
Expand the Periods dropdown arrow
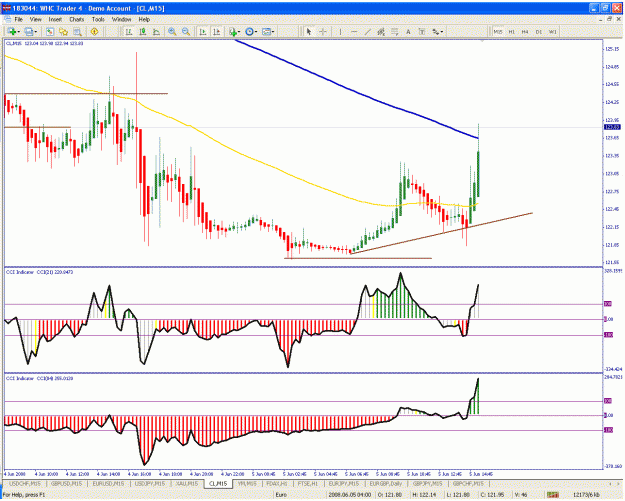[x=256, y=32]
